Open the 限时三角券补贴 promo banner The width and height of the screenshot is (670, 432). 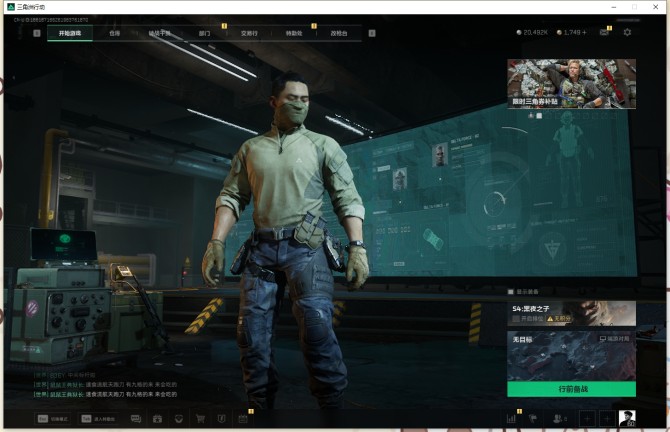pos(572,84)
